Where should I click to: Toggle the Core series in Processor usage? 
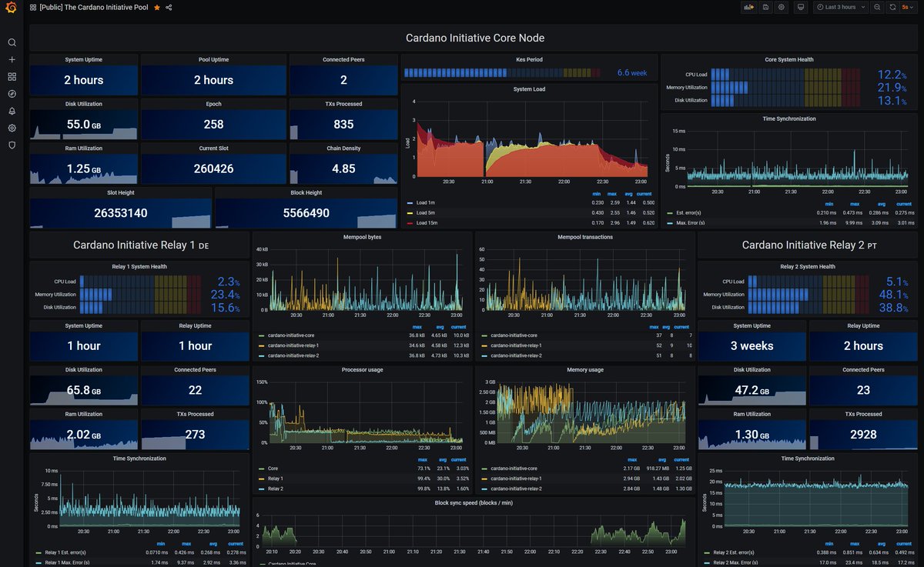[x=273, y=468]
